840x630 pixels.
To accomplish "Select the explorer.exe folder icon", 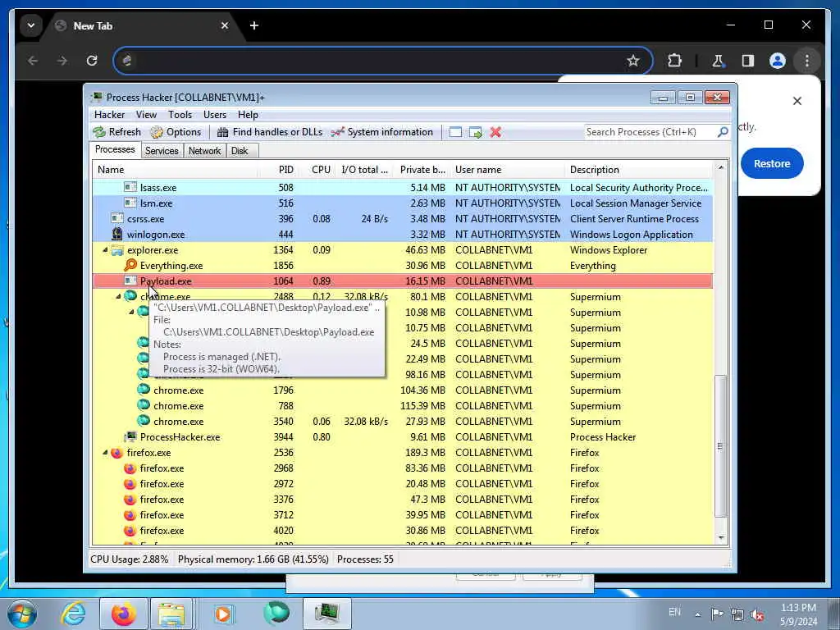I will (x=117, y=249).
